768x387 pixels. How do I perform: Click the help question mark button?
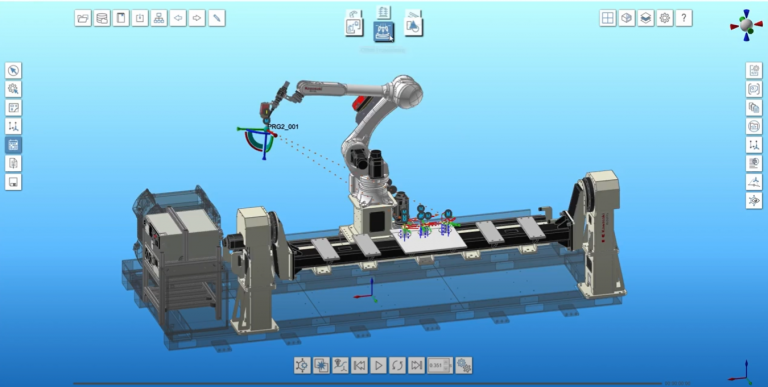[684, 18]
